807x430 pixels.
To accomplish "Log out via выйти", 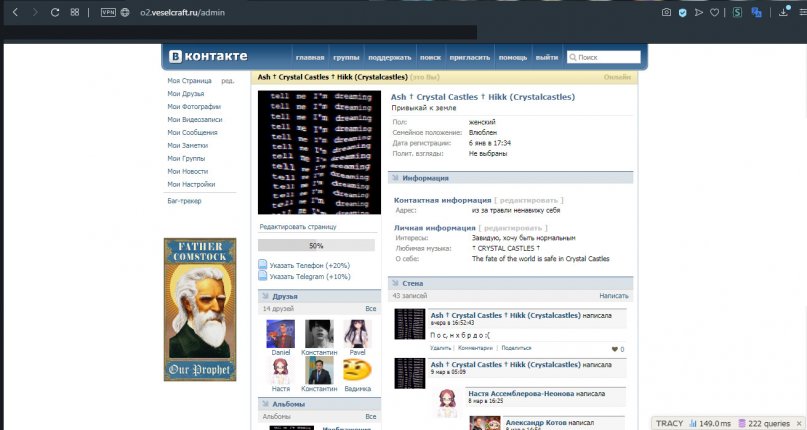I will point(547,58).
